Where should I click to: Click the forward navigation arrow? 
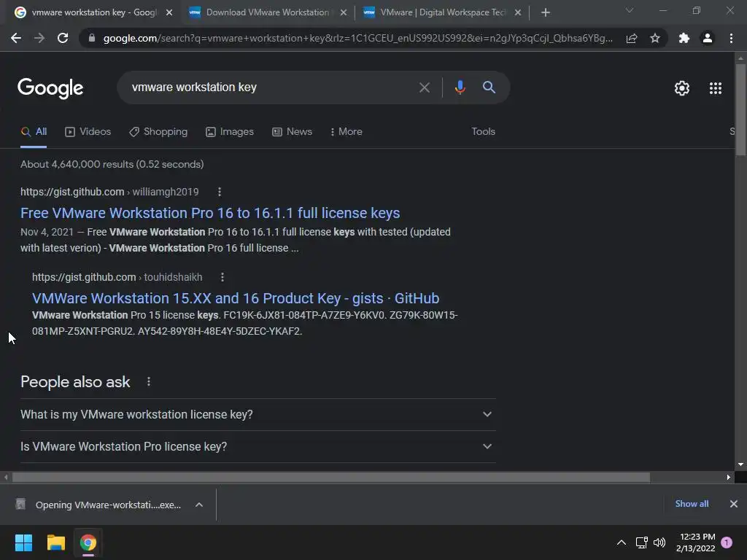39,38
